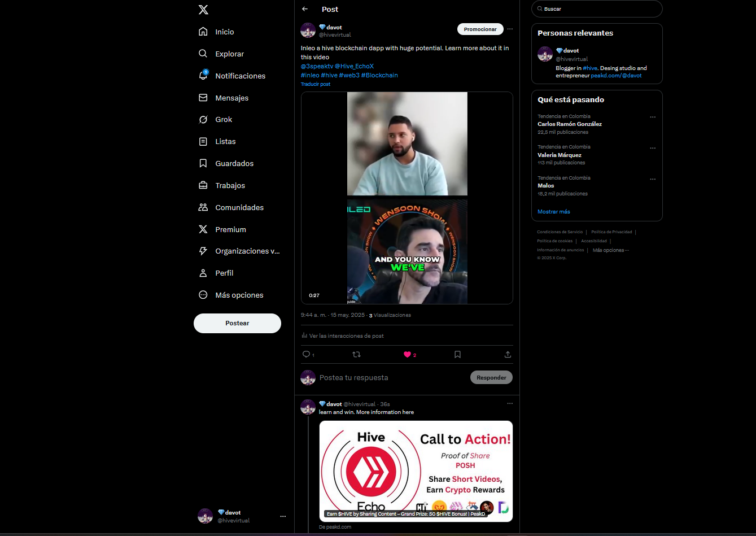Click Política de cookies footer link
This screenshot has height=536, width=756.
click(554, 241)
